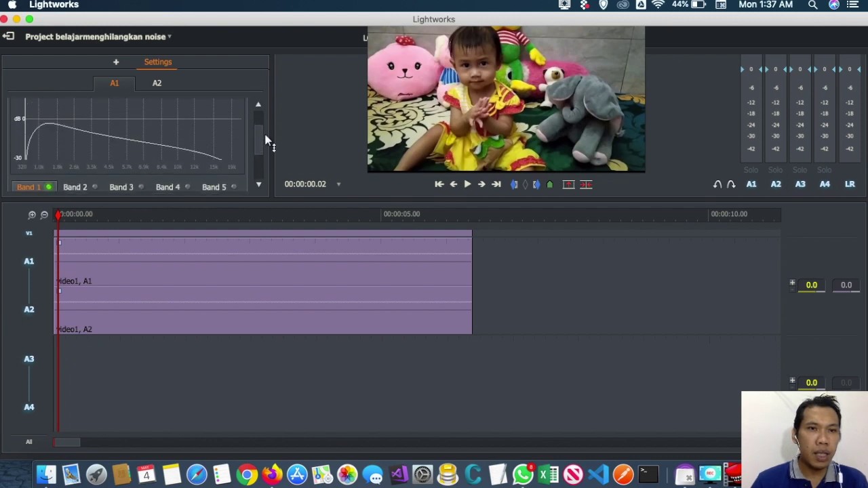The image size is (868, 488).
Task: Enable EQ Band 2
Action: (94, 187)
